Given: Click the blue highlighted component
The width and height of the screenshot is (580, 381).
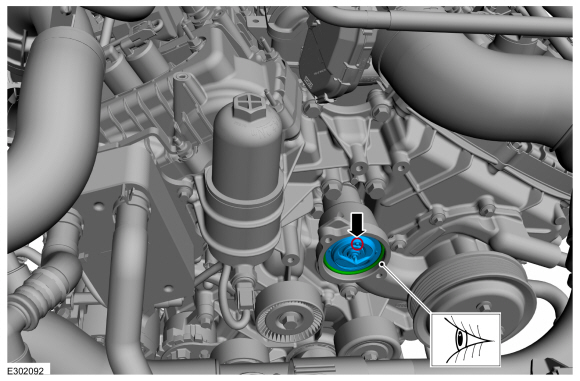Looking at the screenshot, I should coord(353,254).
